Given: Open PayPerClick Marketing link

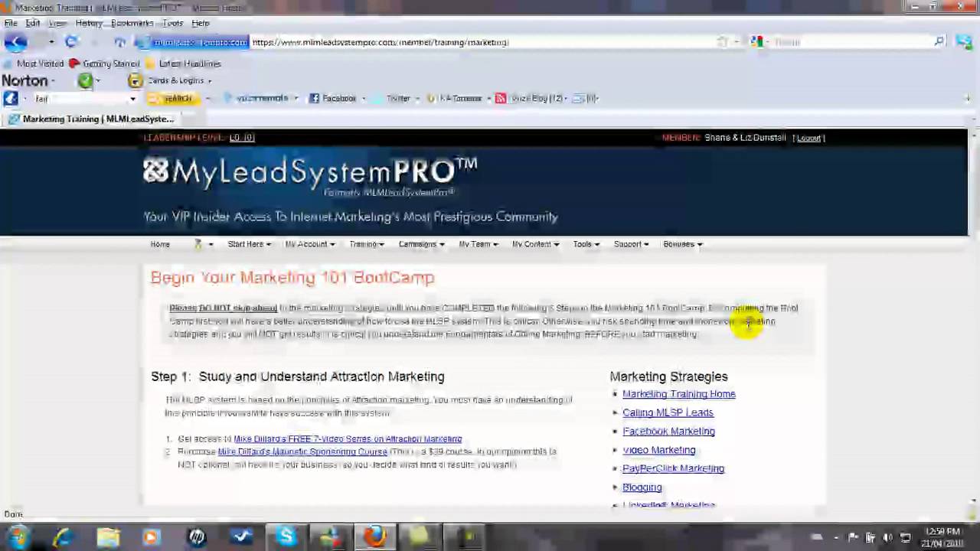Looking at the screenshot, I should coord(673,468).
